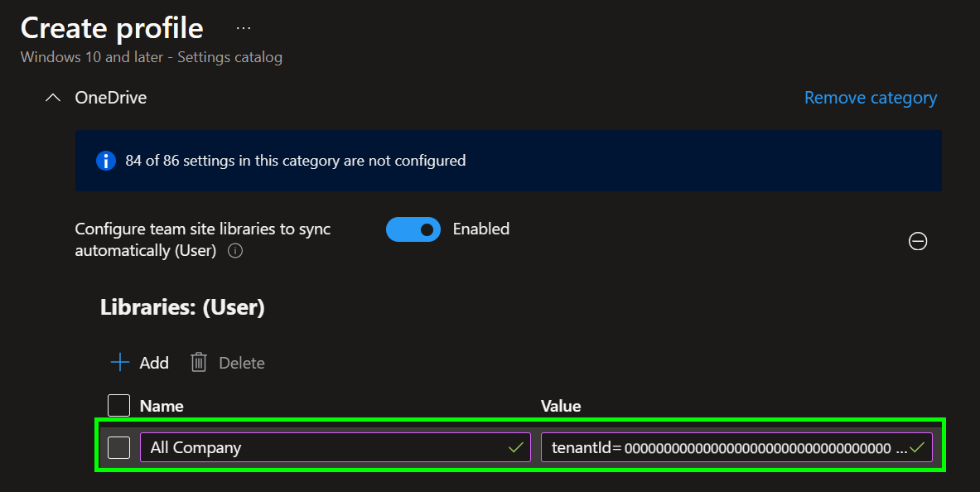Check the select-all checkbox beside Name header
Viewport: 980px width, 492px height.
119,406
